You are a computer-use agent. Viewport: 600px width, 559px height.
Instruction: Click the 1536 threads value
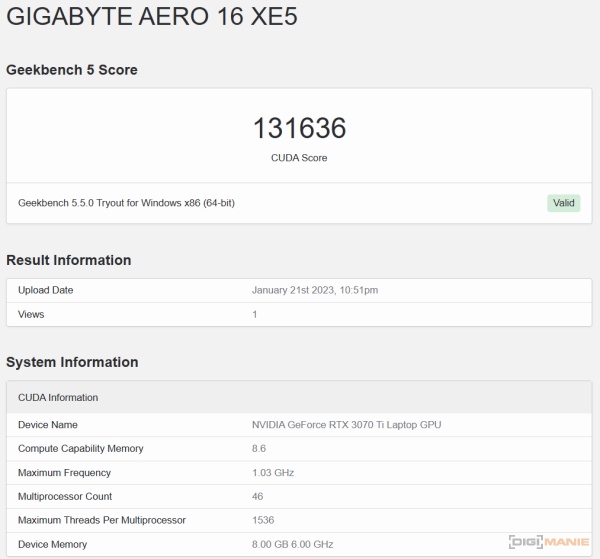pos(263,520)
